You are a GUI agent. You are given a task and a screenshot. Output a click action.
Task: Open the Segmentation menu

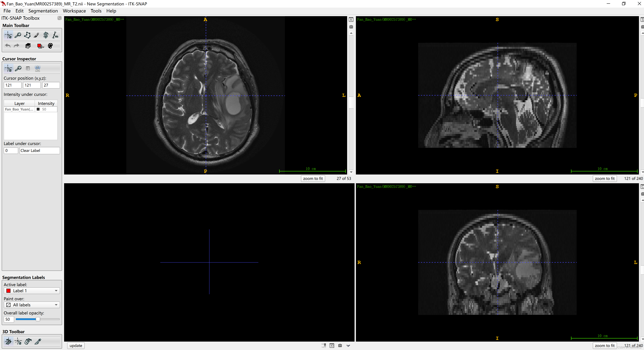coord(43,11)
